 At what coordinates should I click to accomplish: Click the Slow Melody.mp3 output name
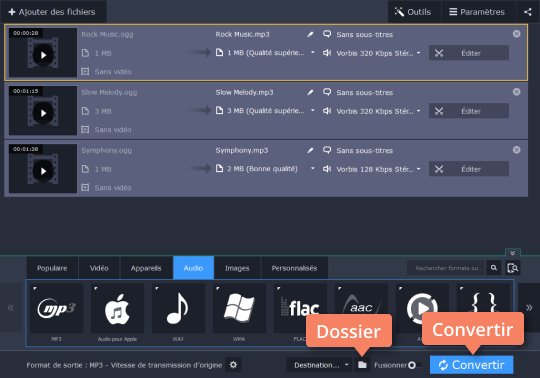pyautogui.click(x=245, y=92)
